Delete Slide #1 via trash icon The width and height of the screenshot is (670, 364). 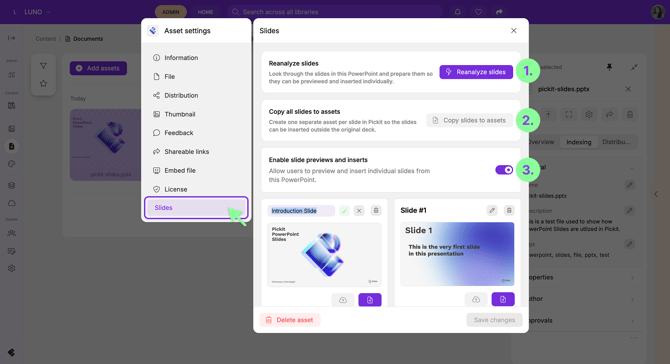(x=509, y=210)
